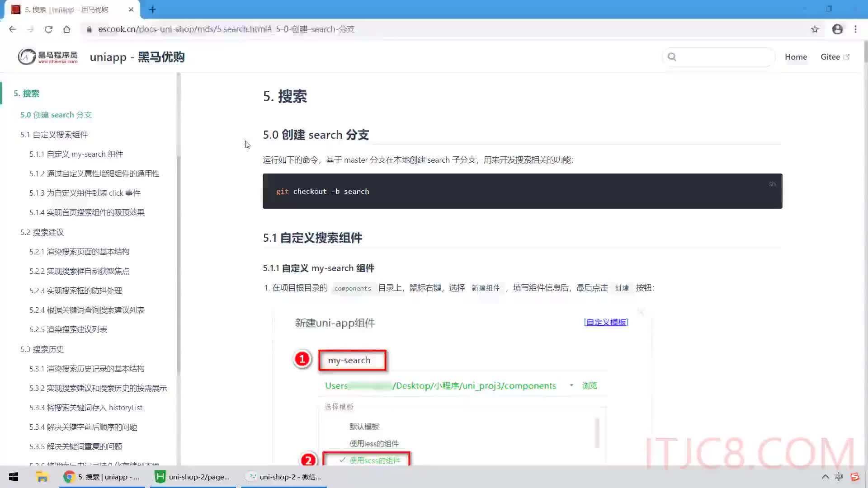Jump to 5.1.2 通过自定义属性增强组件的通用性
Image resolution: width=868 pixels, height=488 pixels.
coord(94,174)
